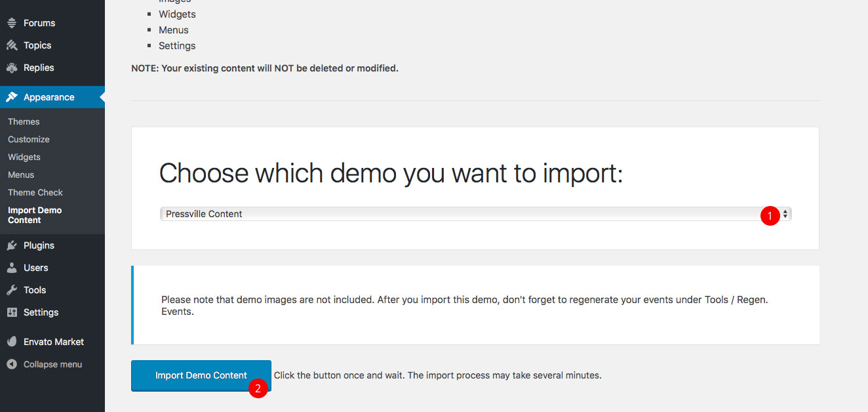The height and width of the screenshot is (412, 868).
Task: Click the Forums icon in sidebar
Action: coord(12,23)
